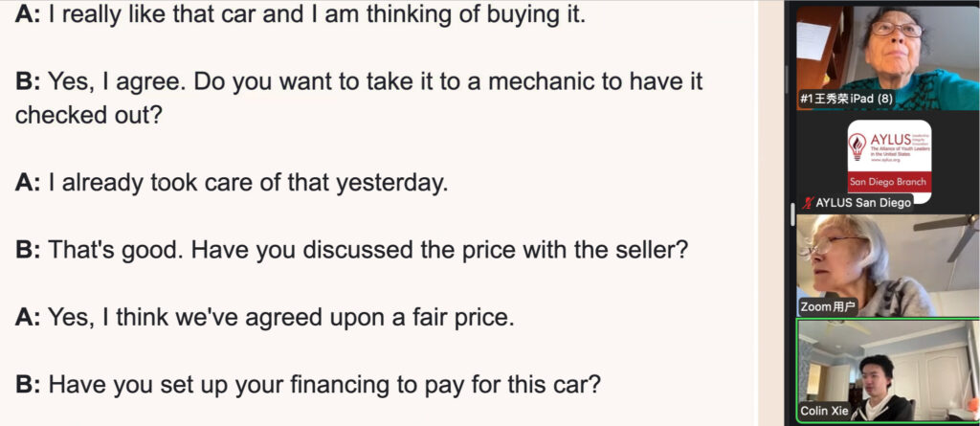
Task: Click the red "San Diego Branch" banner
Action: 887,182
